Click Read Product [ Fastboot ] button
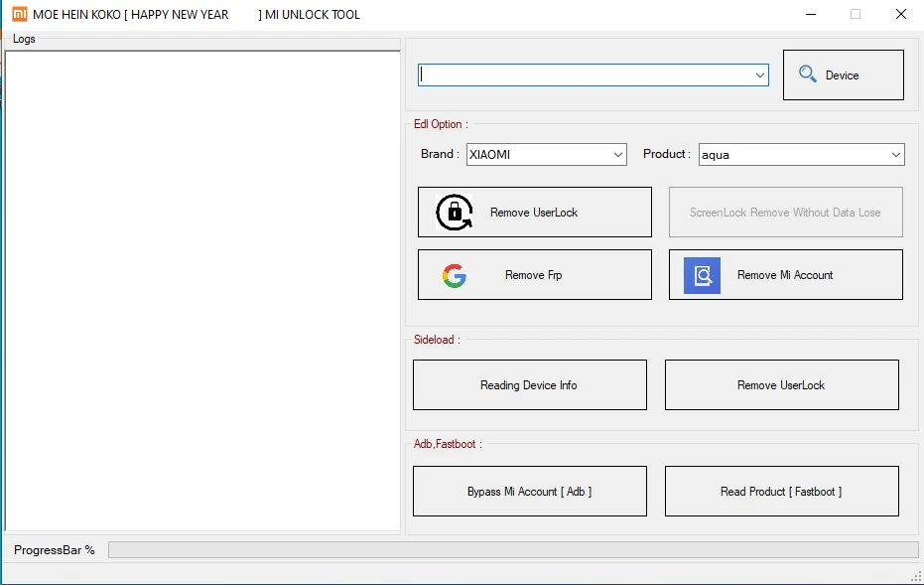Image resolution: width=924 pixels, height=585 pixels. [x=782, y=492]
